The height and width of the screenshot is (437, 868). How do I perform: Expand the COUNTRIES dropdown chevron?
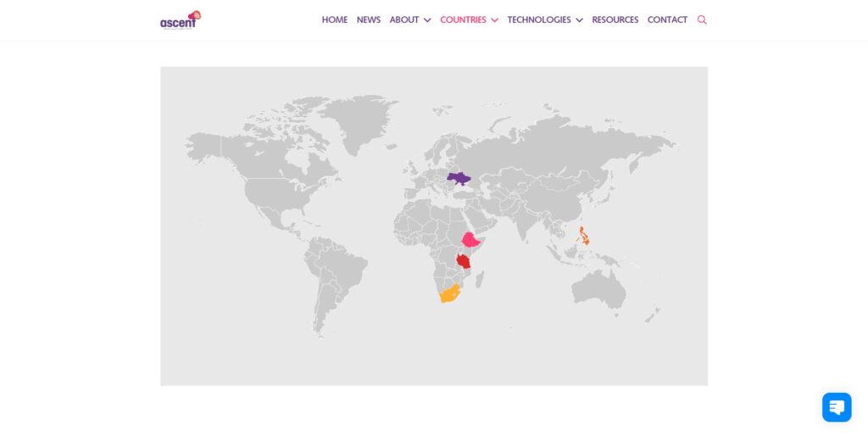(x=495, y=20)
